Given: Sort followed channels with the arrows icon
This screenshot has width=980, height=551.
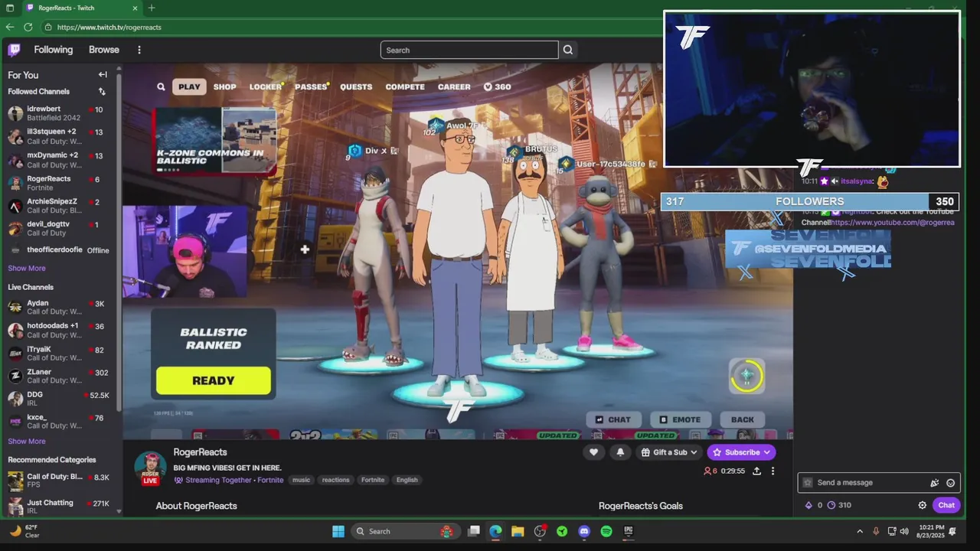Looking at the screenshot, I should click(x=102, y=91).
